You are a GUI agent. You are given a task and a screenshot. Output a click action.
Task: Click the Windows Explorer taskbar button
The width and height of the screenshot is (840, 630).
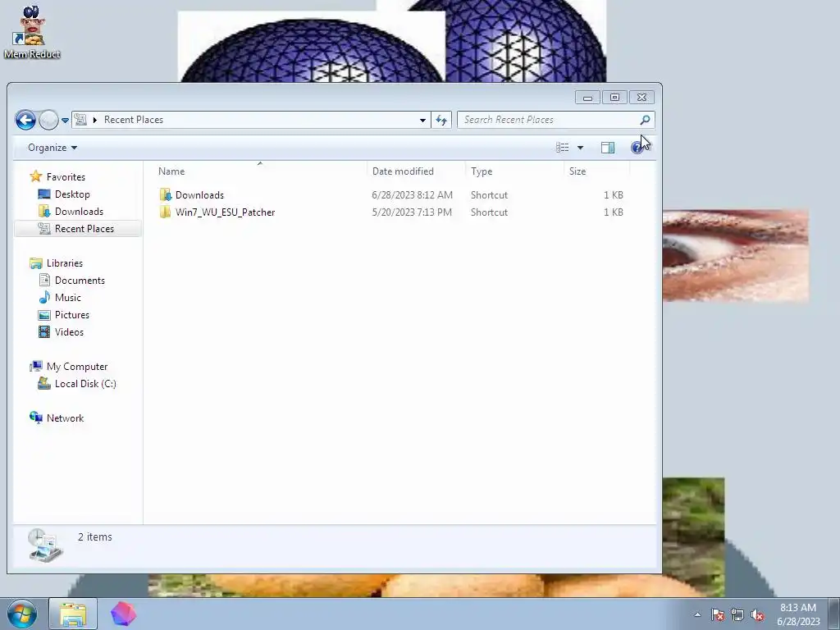coord(73,614)
